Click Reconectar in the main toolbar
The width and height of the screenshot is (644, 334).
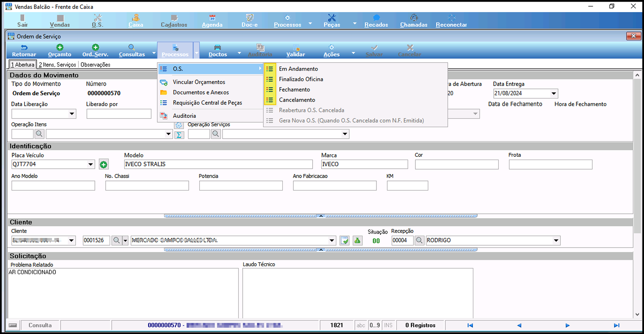tap(452, 20)
